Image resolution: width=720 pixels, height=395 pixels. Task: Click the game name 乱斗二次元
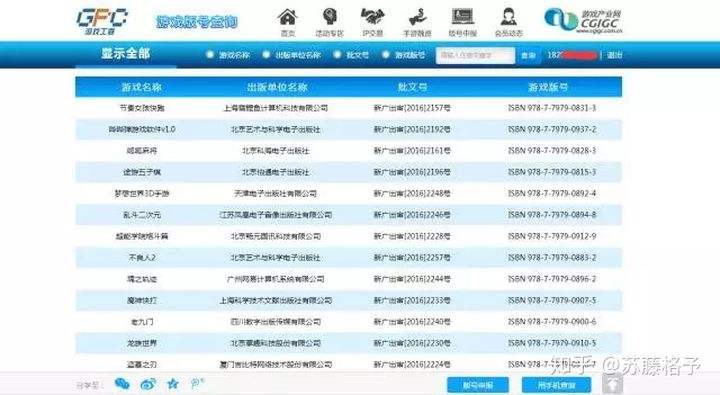point(141,215)
